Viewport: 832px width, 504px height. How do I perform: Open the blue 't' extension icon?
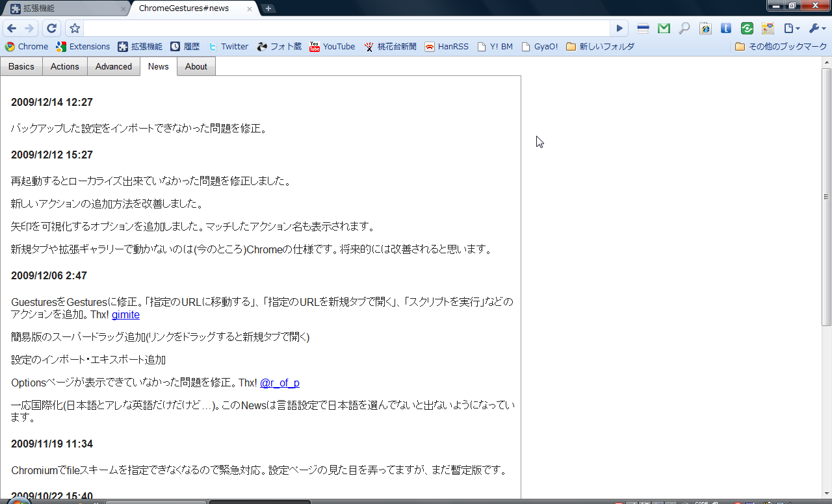coord(727,29)
